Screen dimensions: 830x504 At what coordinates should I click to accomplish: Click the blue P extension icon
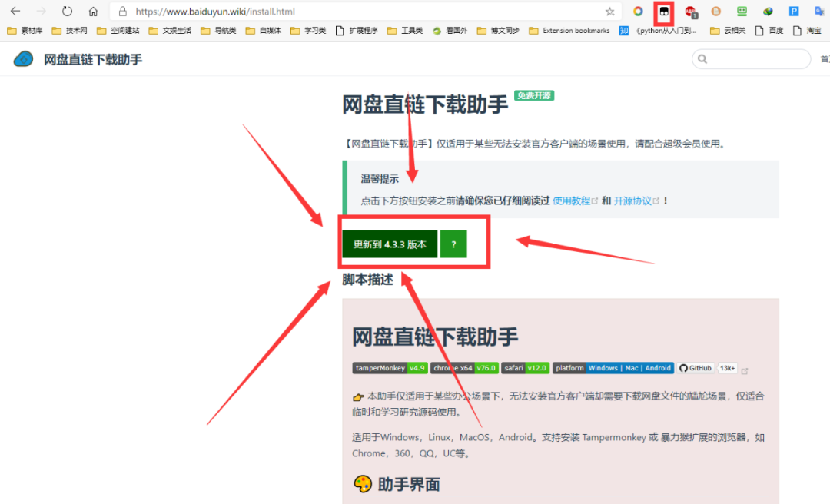795,12
